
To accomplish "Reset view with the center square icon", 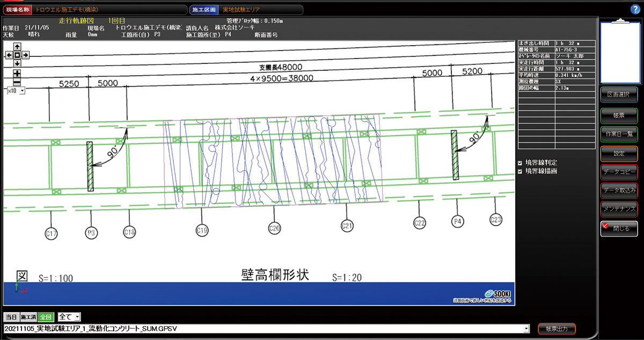I will tap(17, 55).
